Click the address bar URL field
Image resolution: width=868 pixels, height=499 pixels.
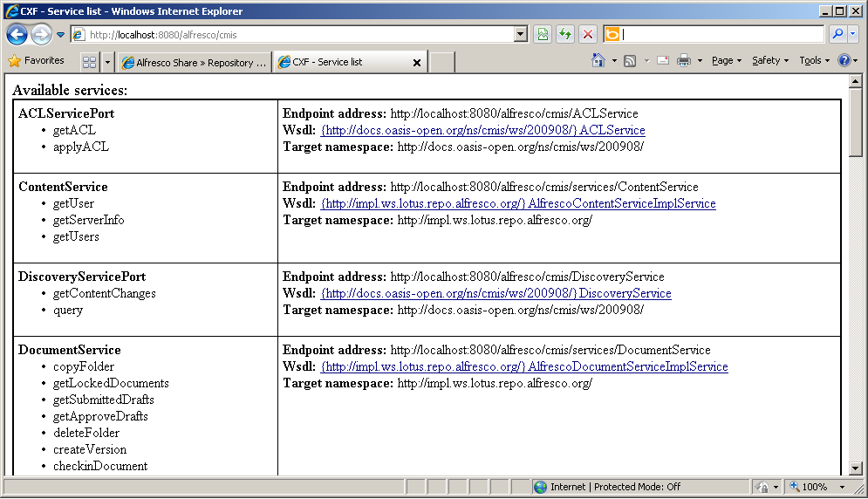pos(300,34)
